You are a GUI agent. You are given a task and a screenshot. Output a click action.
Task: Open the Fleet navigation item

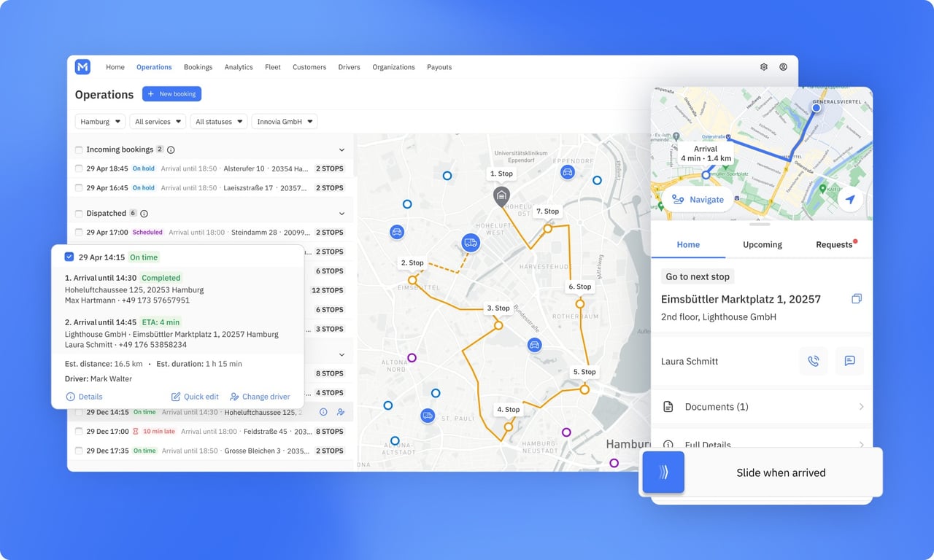click(x=273, y=67)
